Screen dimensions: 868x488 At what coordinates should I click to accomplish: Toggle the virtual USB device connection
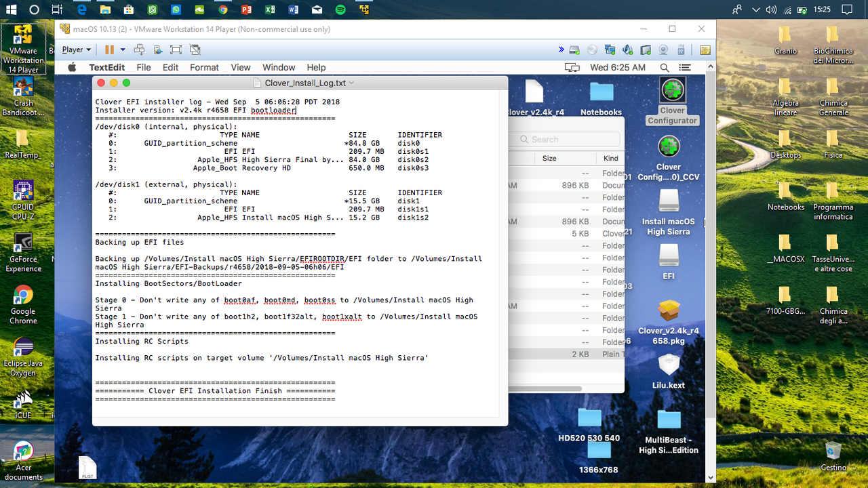680,49
